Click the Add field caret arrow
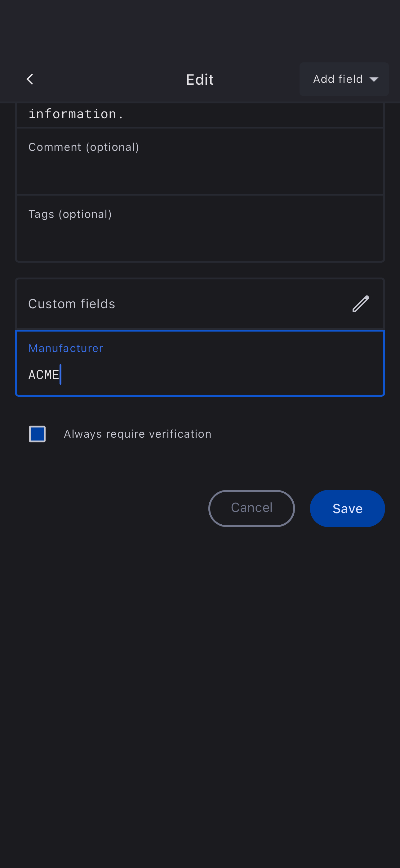Image resolution: width=400 pixels, height=868 pixels. tap(374, 80)
